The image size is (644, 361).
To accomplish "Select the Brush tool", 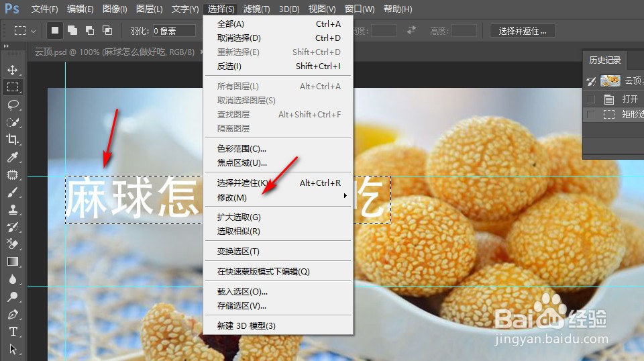I will pyautogui.click(x=12, y=192).
